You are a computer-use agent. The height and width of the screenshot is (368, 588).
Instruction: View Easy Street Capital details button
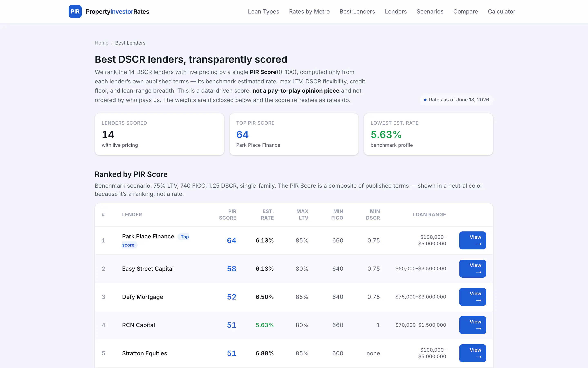click(473, 268)
